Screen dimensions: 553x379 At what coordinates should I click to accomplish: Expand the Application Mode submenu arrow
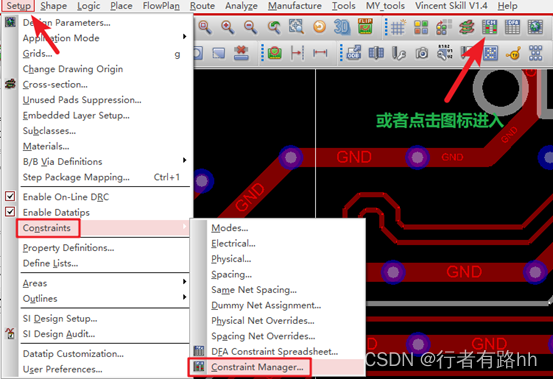coord(184,37)
